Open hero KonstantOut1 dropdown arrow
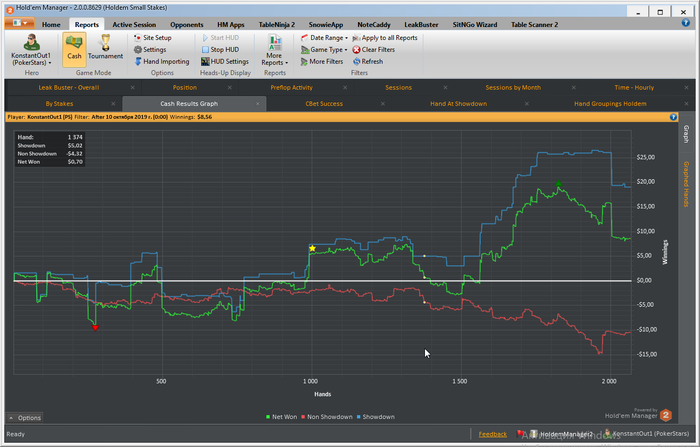Viewport: 700px width, 447px height. coord(50,63)
